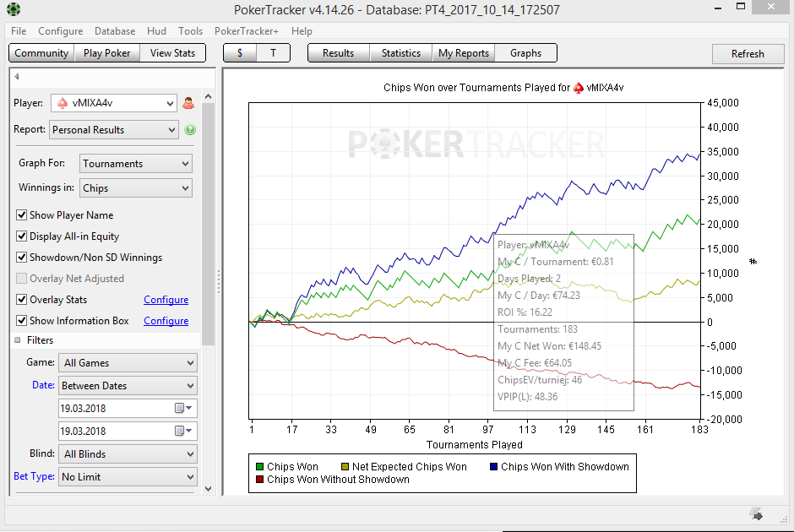Select the $ cash games button
794x532 pixels.
[x=240, y=53]
